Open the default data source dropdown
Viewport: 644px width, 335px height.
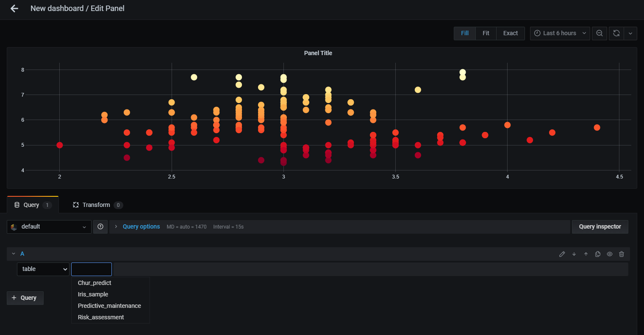(49, 227)
